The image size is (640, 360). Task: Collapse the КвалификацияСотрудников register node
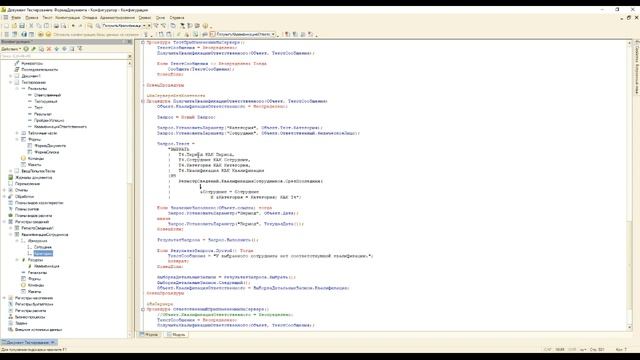(11, 235)
